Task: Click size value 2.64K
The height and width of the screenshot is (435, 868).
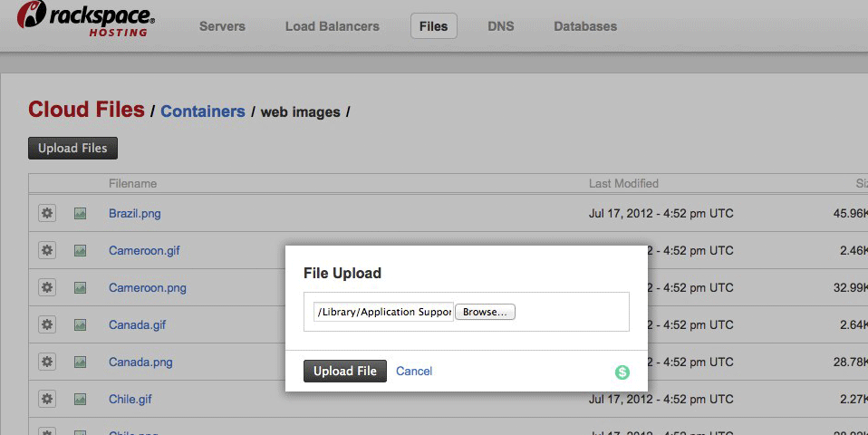Action: coord(854,324)
